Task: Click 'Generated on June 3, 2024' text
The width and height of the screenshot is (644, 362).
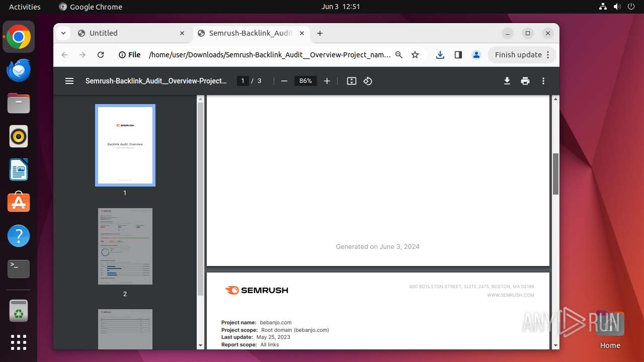Action: click(378, 246)
